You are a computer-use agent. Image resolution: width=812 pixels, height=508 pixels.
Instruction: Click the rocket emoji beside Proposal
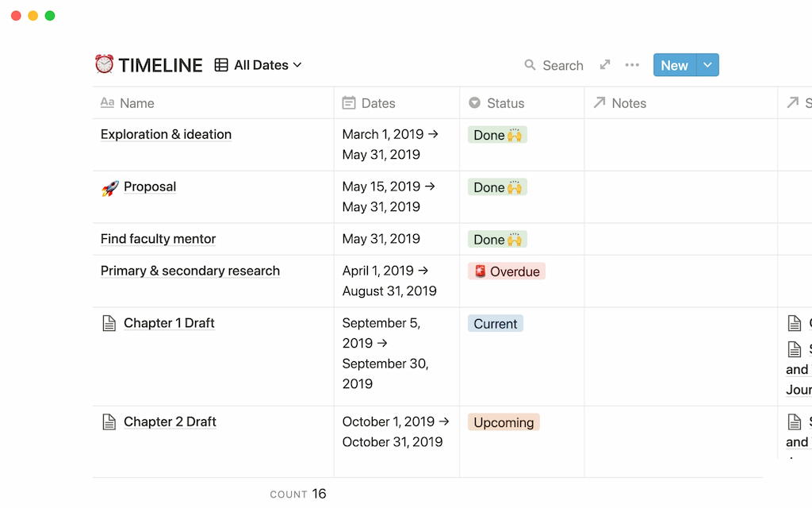click(109, 187)
